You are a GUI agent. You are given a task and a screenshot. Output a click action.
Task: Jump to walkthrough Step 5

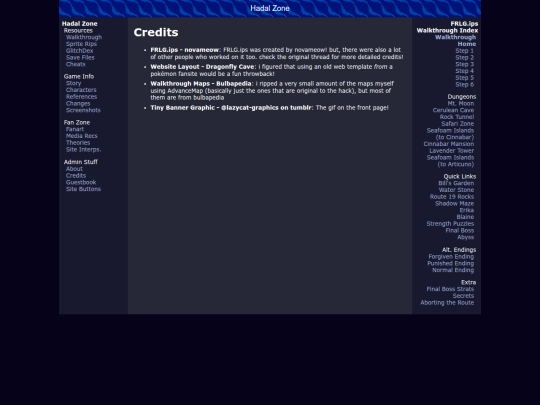[x=465, y=78]
